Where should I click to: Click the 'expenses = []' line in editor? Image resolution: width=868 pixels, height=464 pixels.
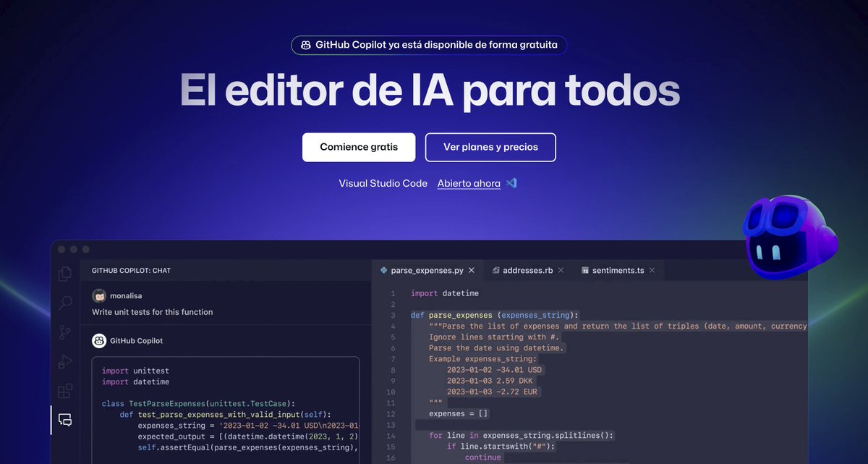point(459,413)
